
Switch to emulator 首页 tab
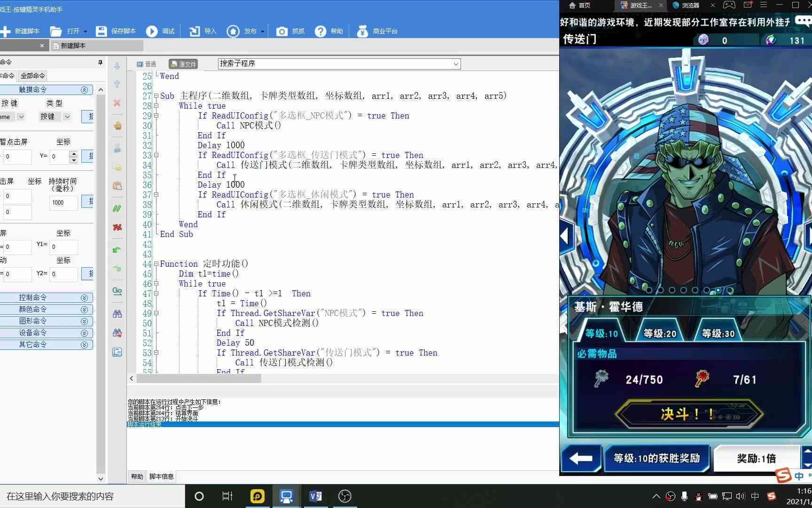(580, 5)
